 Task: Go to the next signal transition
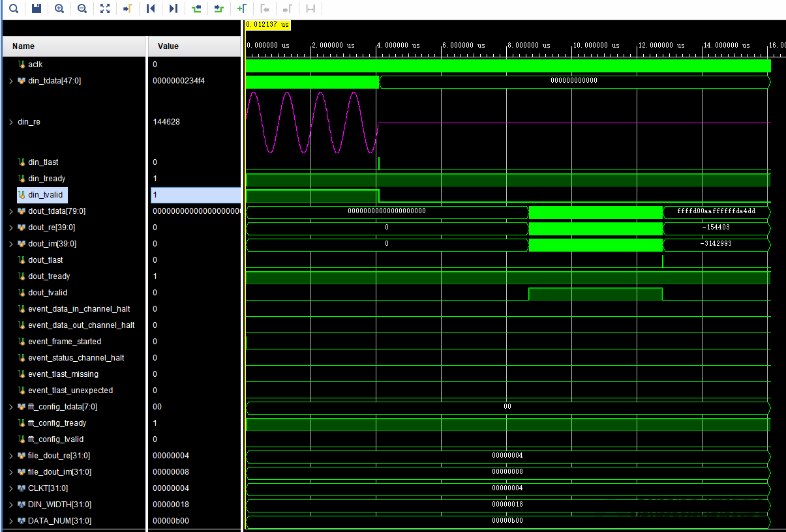[219, 8]
